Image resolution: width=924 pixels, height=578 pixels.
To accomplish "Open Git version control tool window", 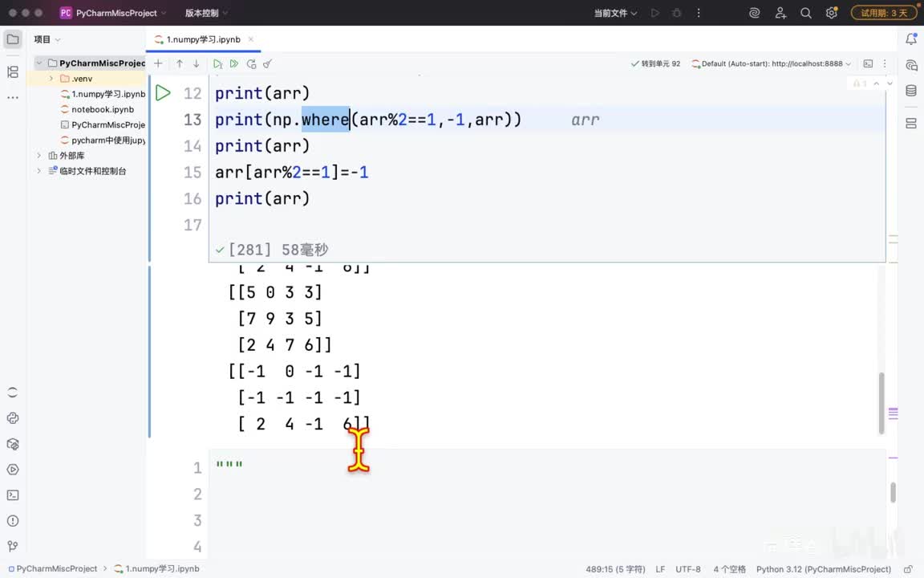I will coord(12,546).
